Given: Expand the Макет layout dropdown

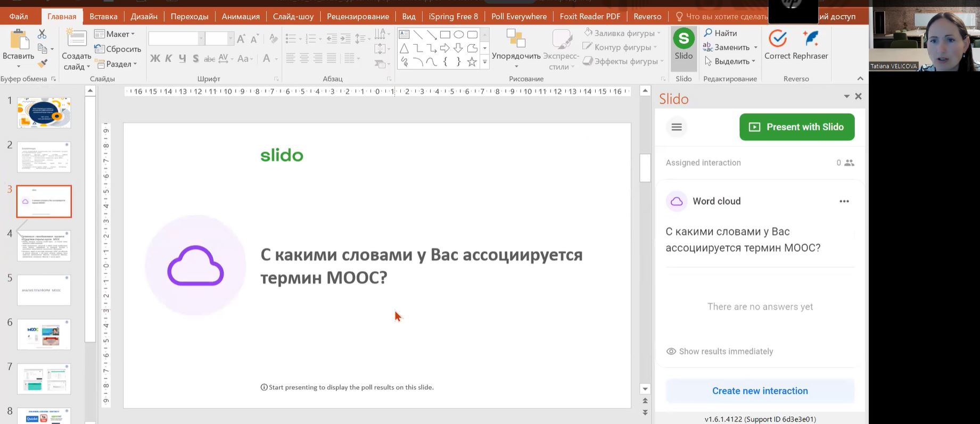Looking at the screenshot, I should [x=115, y=34].
